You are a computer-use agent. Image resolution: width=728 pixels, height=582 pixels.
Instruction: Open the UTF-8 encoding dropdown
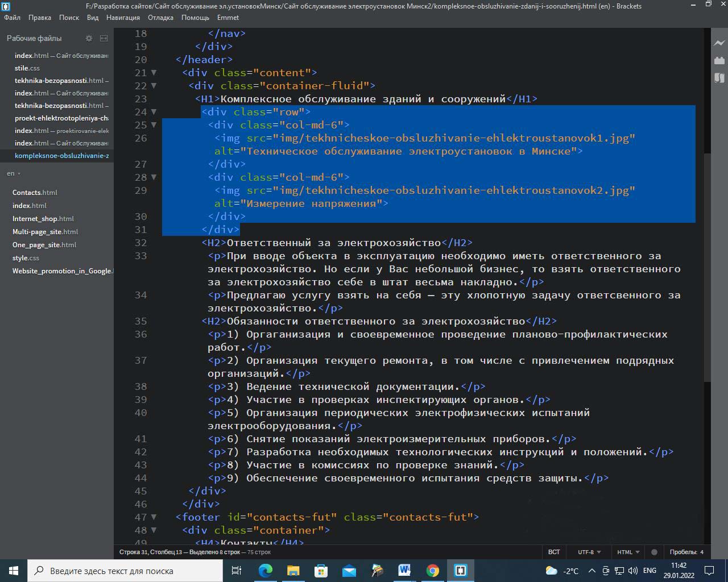pyautogui.click(x=589, y=552)
